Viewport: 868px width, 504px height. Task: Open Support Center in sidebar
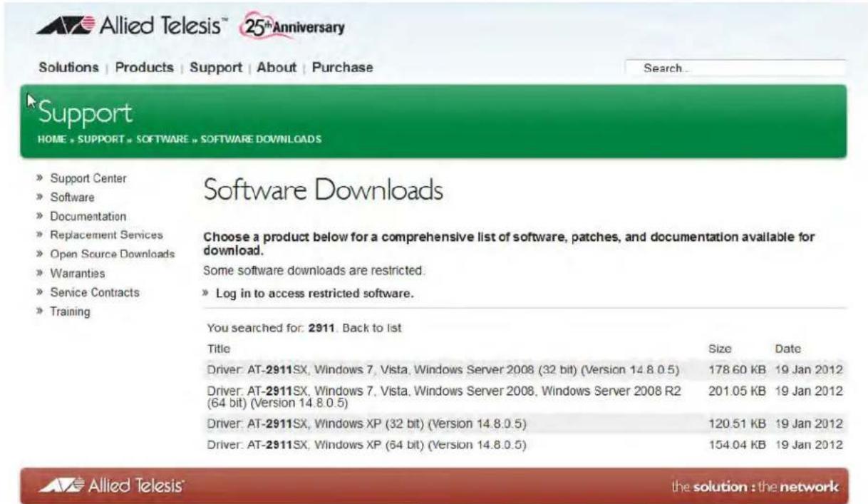88,178
